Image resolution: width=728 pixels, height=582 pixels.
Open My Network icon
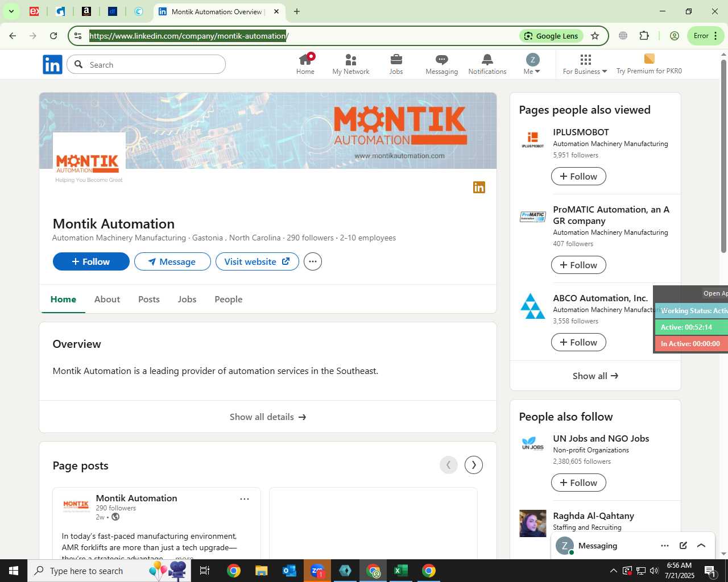coord(351,64)
